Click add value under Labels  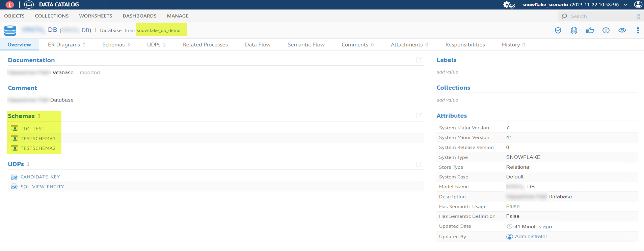point(447,72)
